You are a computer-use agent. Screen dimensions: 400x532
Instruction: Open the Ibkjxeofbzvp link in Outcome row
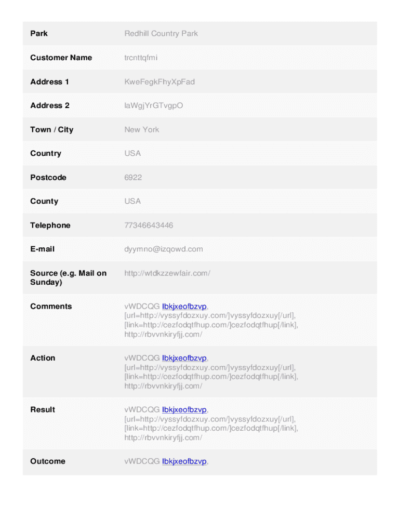pyautogui.click(x=184, y=461)
